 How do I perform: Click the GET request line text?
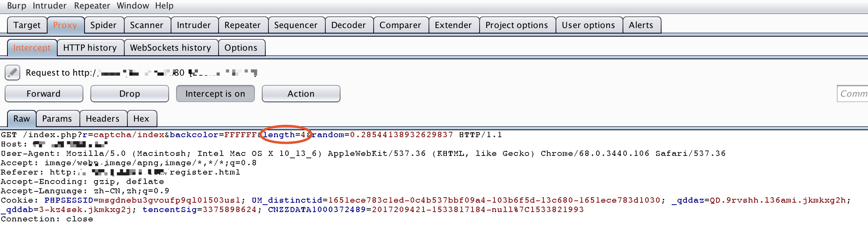click(x=251, y=135)
